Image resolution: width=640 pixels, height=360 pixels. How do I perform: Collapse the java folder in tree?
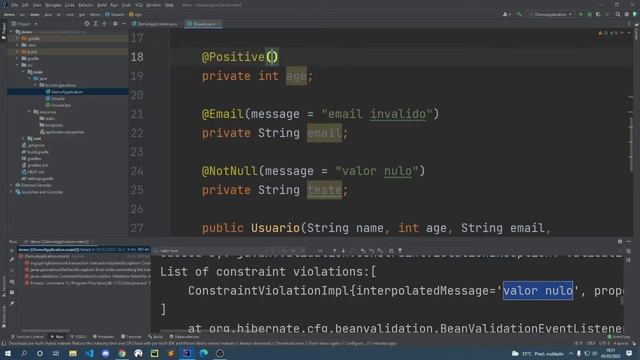pos(29,78)
